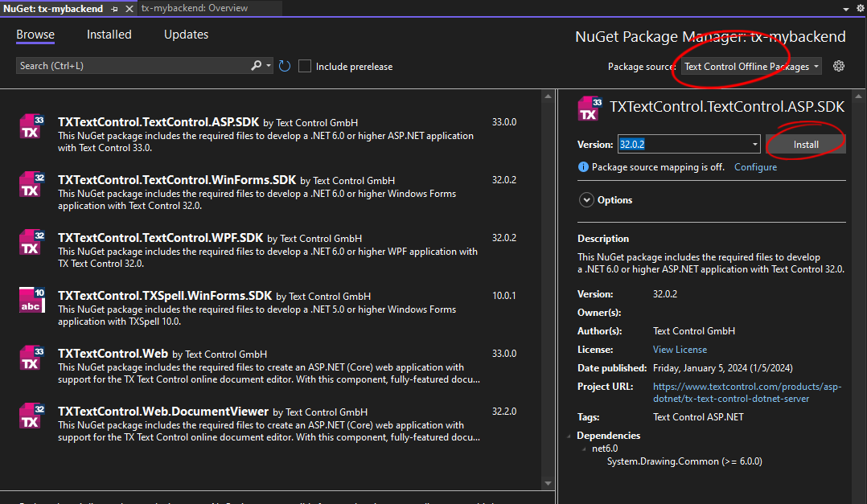This screenshot has height=504, width=867.
Task: Select the TXTextControl.Web.DocumentViewer package title
Action: tap(163, 412)
